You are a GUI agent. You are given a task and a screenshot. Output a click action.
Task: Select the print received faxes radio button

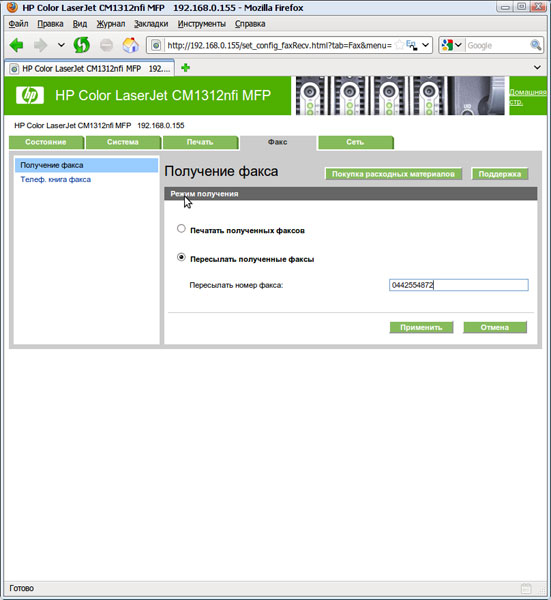click(x=181, y=229)
